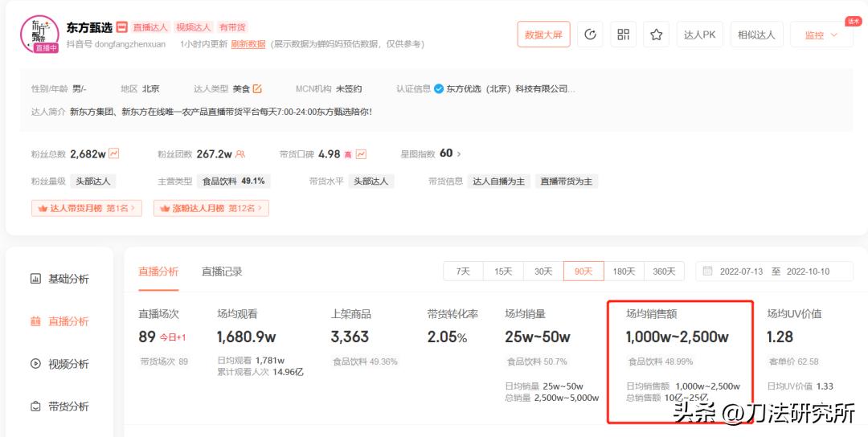Select the 30天 time range
The image size is (868, 437).
tap(543, 271)
